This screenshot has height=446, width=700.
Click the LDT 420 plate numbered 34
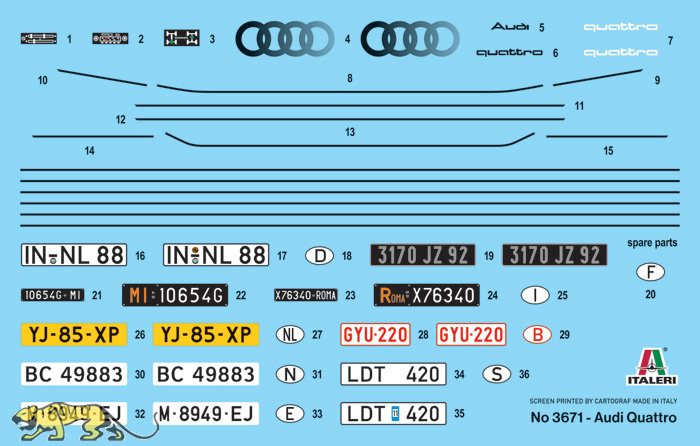393,374
